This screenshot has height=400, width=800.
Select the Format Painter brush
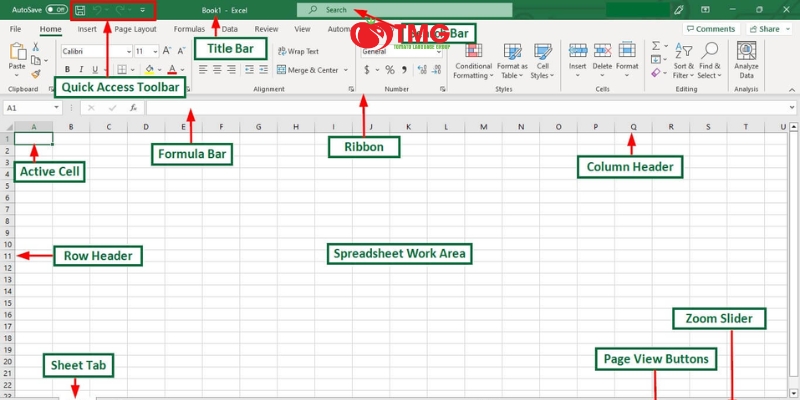(x=36, y=74)
